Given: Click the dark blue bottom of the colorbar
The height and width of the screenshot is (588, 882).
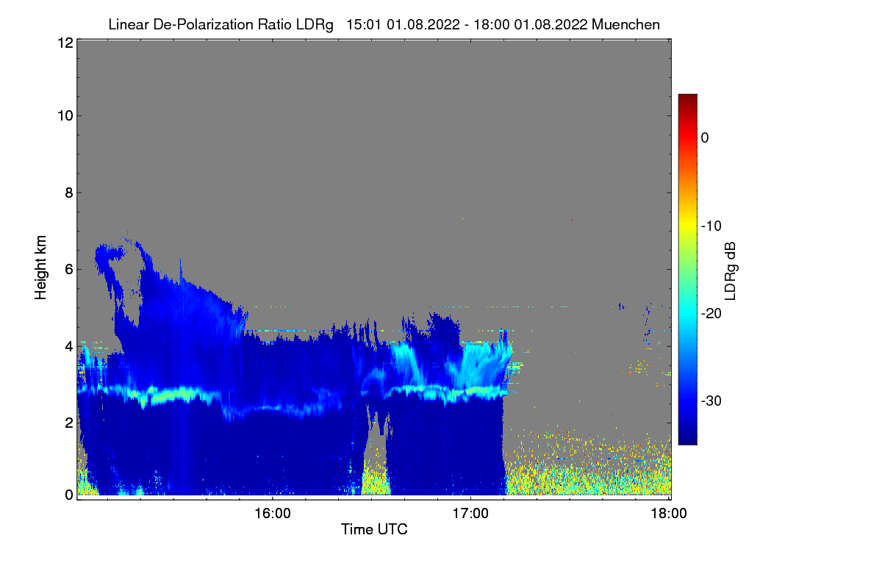Looking at the screenshot, I should (687, 438).
